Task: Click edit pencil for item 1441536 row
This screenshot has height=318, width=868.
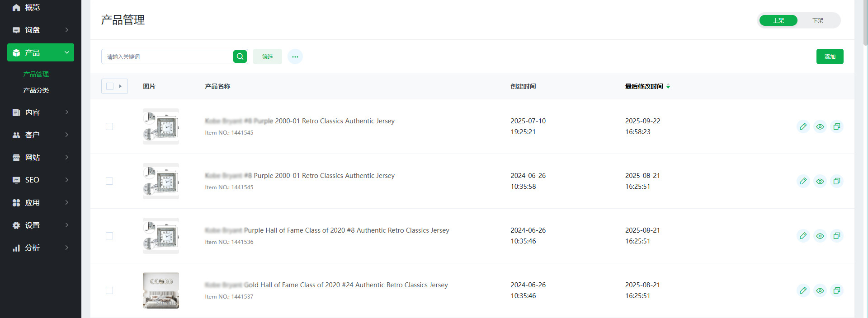Action: click(x=803, y=236)
